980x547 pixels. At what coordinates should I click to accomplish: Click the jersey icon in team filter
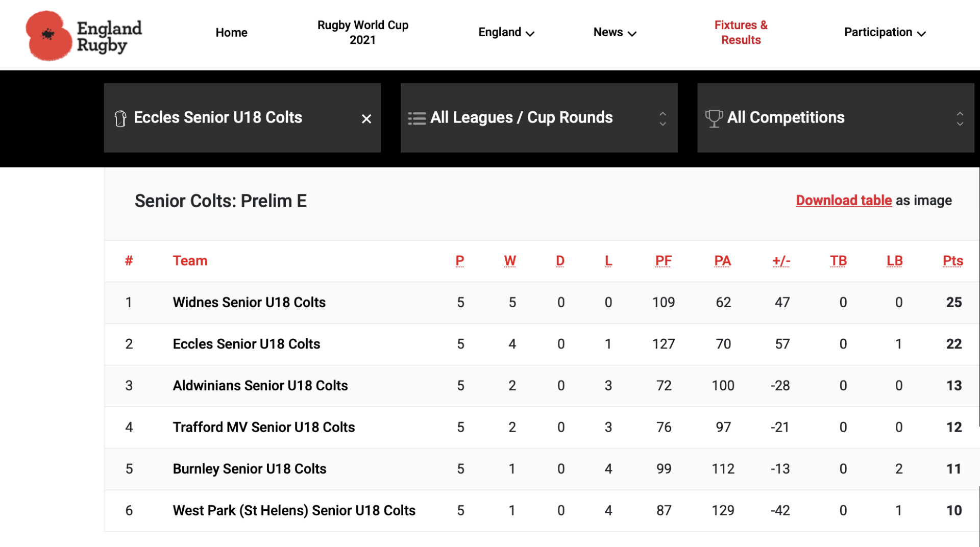click(120, 118)
